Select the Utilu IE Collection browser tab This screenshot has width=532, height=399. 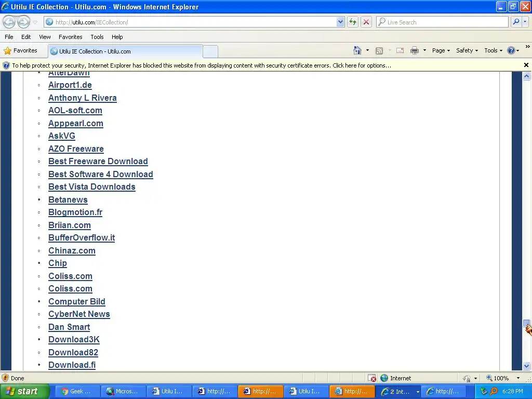point(125,51)
